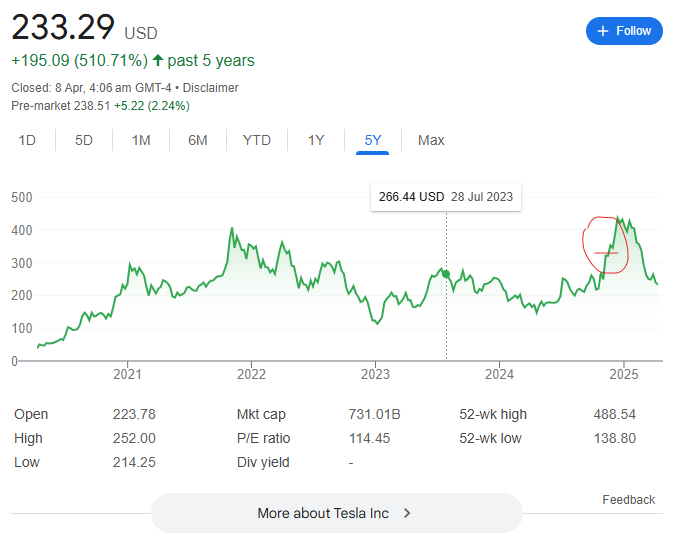
Task: Click the Feedback link
Action: pyautogui.click(x=628, y=500)
